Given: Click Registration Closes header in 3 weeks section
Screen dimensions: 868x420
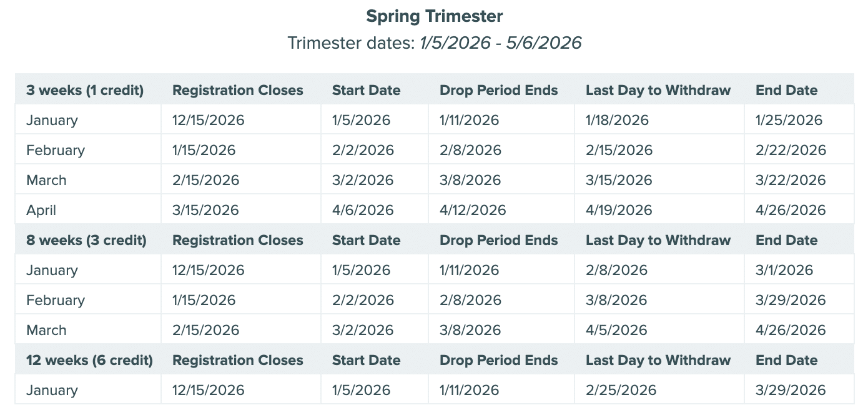Looking at the screenshot, I should pyautogui.click(x=237, y=91).
